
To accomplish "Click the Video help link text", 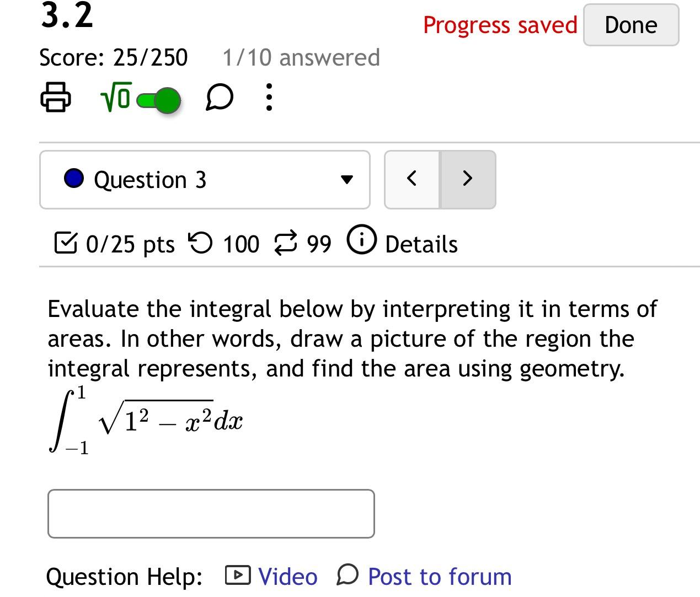I will (287, 576).
